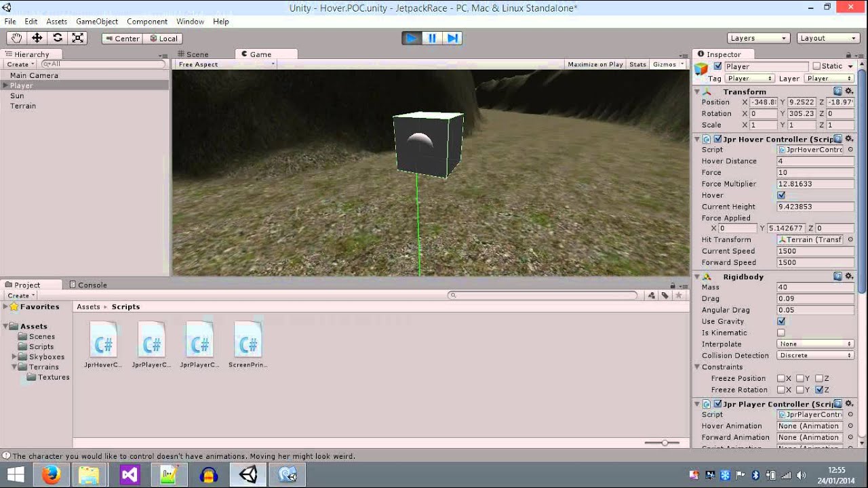The image size is (868, 488).
Task: Toggle Use Gravity checkbox
Action: pos(781,321)
